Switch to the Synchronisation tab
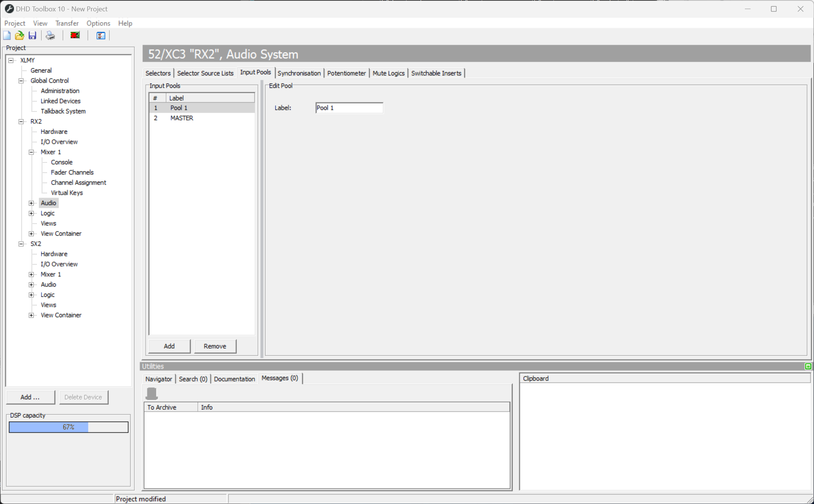814x504 pixels. (299, 73)
